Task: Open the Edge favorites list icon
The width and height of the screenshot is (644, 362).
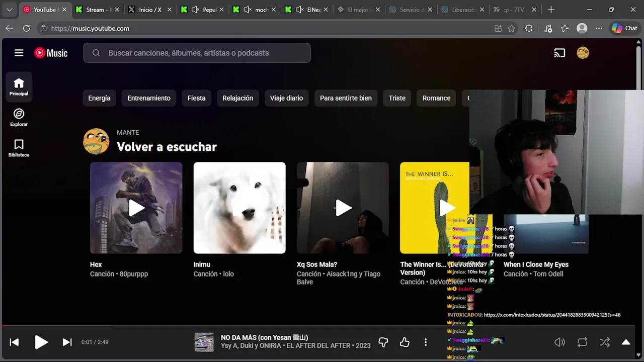Action: [x=565, y=28]
